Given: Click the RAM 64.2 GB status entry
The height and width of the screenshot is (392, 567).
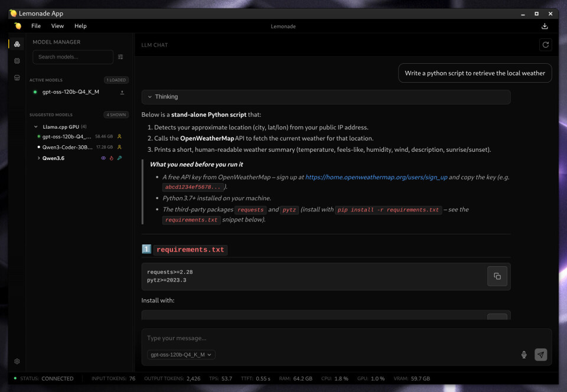Looking at the screenshot, I should tap(295, 378).
